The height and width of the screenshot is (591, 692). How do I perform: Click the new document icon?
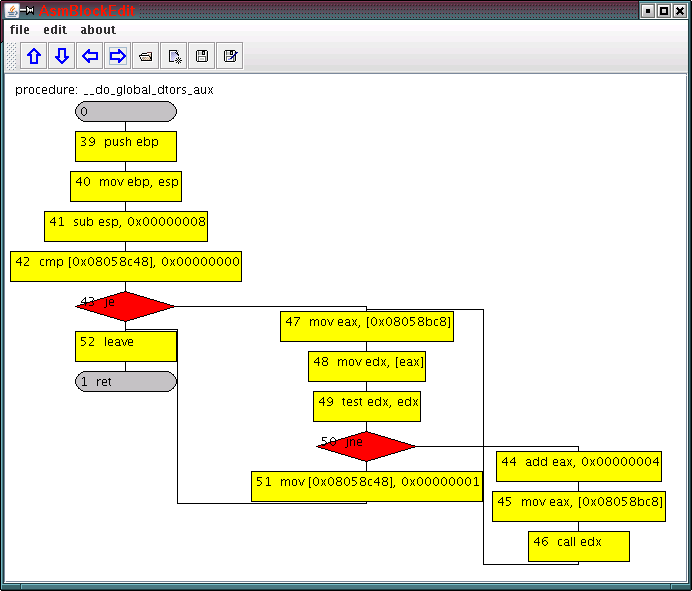[x=174, y=56]
